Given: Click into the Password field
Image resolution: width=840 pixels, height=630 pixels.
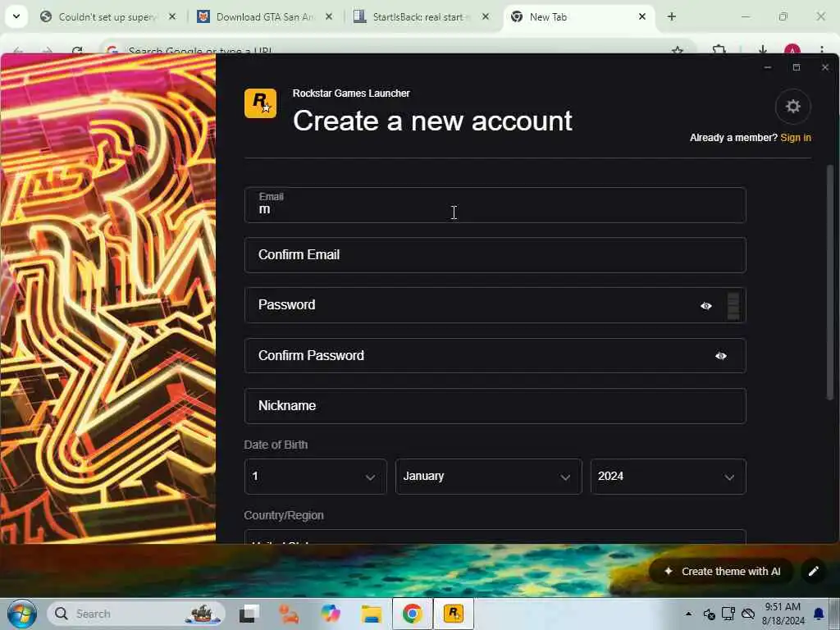Looking at the screenshot, I should [x=495, y=305].
